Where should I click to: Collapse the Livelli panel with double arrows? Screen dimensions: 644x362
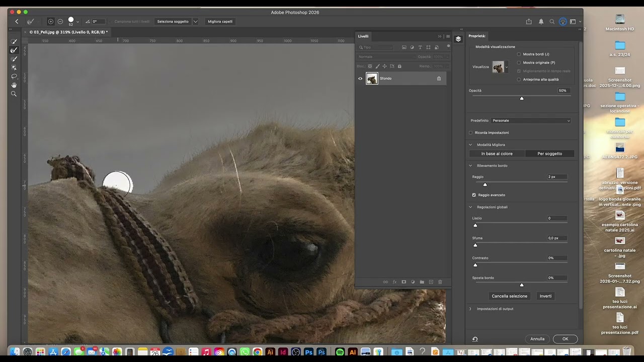[440, 36]
